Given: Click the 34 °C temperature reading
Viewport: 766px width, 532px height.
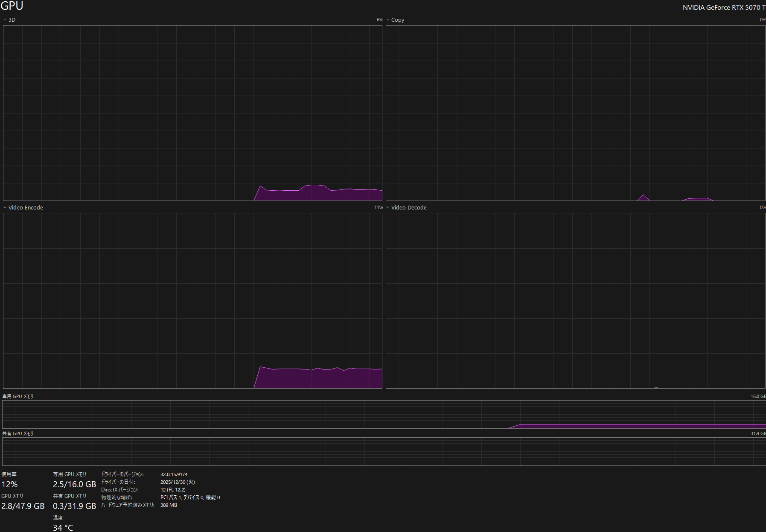Looking at the screenshot, I should click(x=63, y=528).
